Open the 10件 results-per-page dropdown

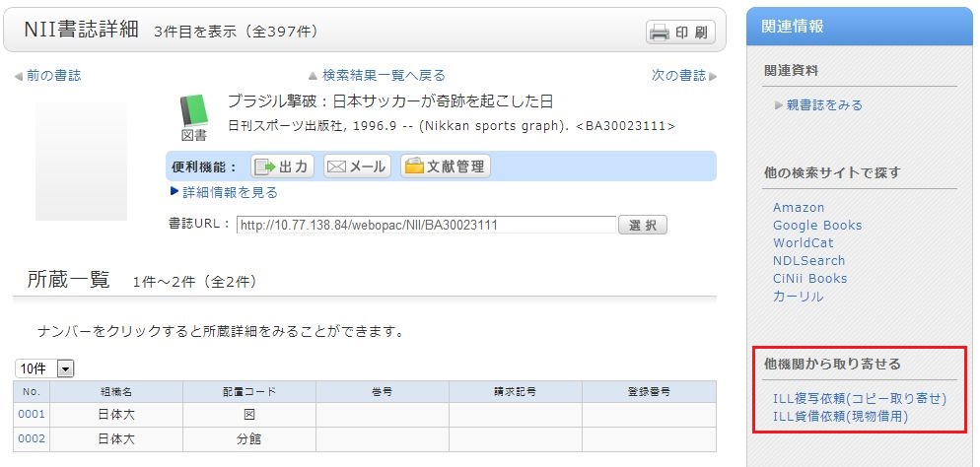tap(45, 368)
